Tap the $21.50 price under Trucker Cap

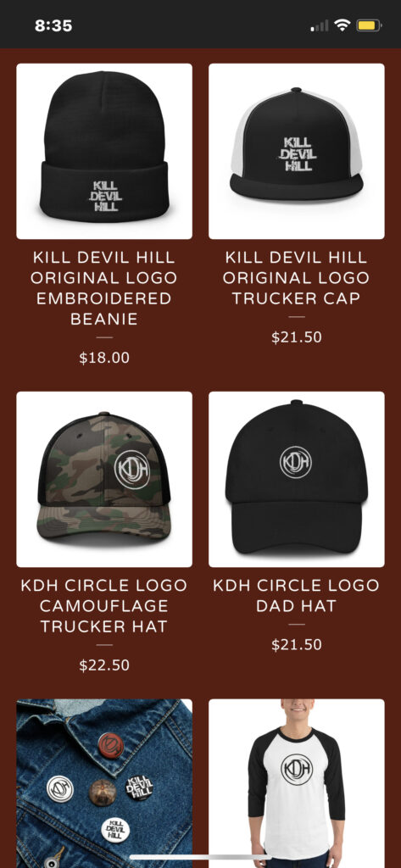tap(297, 337)
